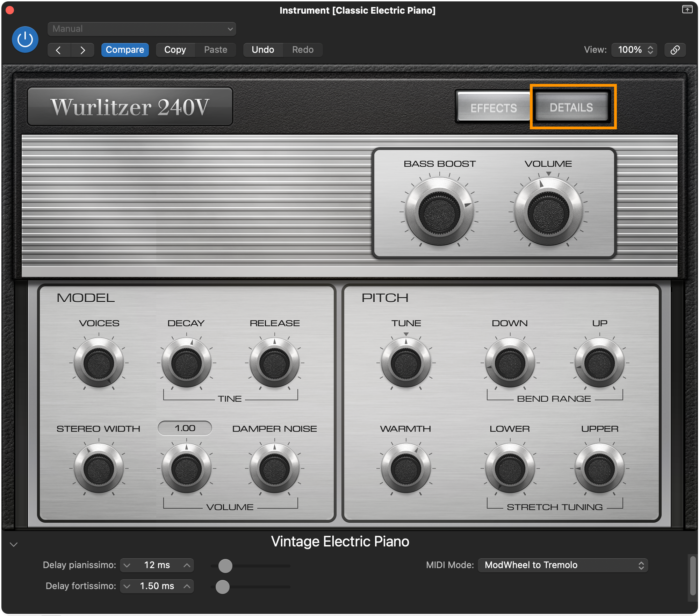Click the main VOLUME knob
699x616 pixels.
pyautogui.click(x=548, y=212)
